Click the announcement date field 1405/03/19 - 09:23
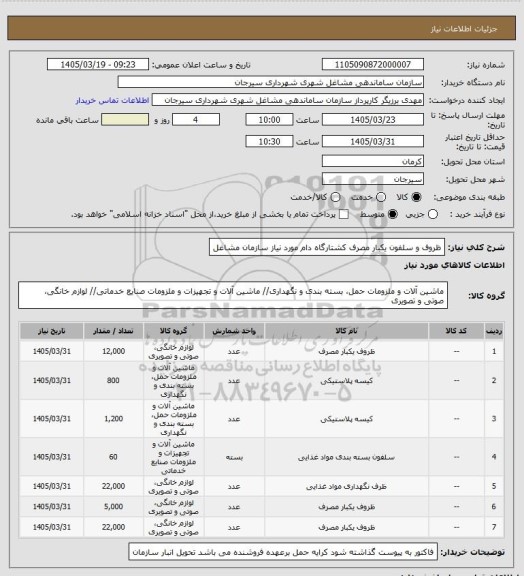 coord(98,64)
